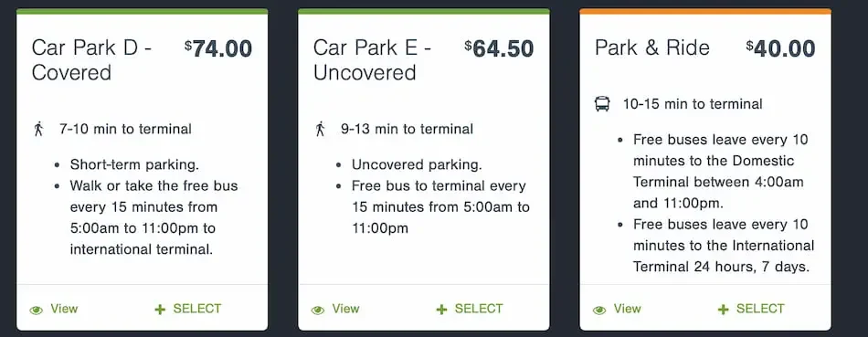
Task: Click the plus icon for Park & Ride
Action: point(723,310)
